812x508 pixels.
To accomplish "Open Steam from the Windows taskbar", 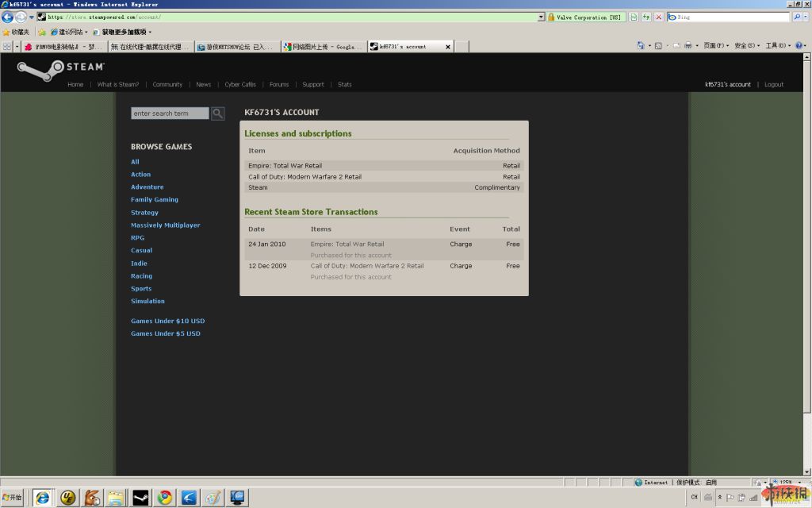I will coord(140,498).
